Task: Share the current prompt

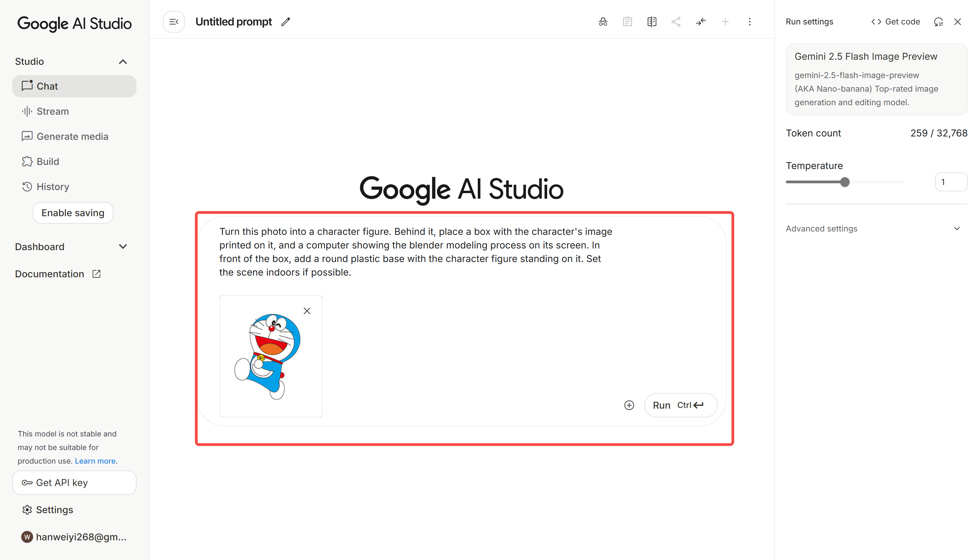Action: pyautogui.click(x=676, y=21)
